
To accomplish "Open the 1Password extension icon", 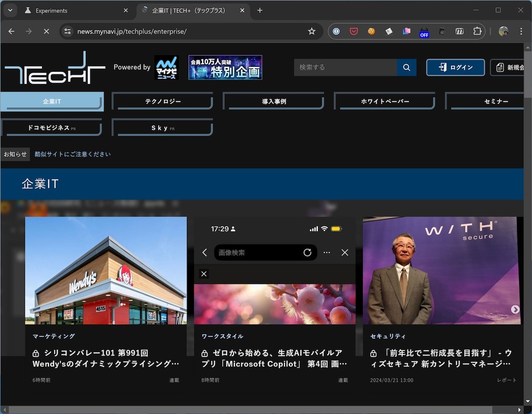I will tap(336, 31).
